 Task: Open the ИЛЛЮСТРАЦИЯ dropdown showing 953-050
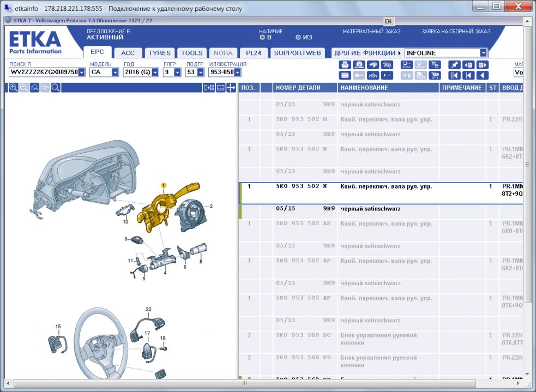[x=238, y=72]
